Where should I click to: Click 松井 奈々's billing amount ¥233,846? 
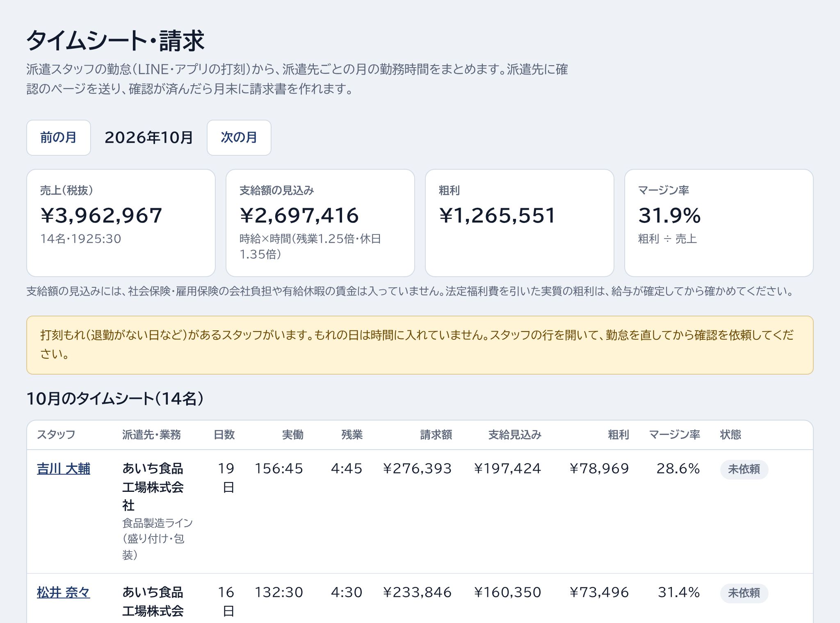click(417, 593)
